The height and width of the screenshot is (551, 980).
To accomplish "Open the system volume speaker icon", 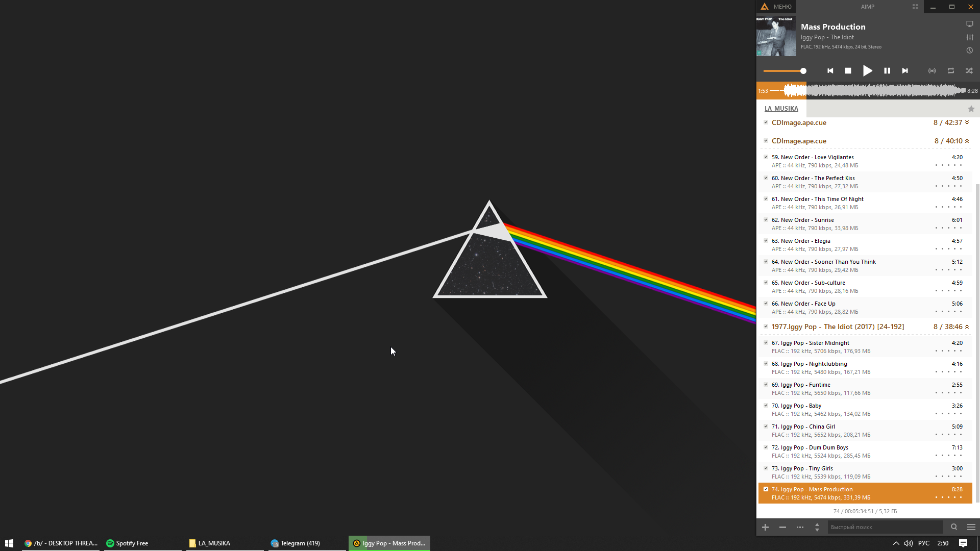I will 909,543.
